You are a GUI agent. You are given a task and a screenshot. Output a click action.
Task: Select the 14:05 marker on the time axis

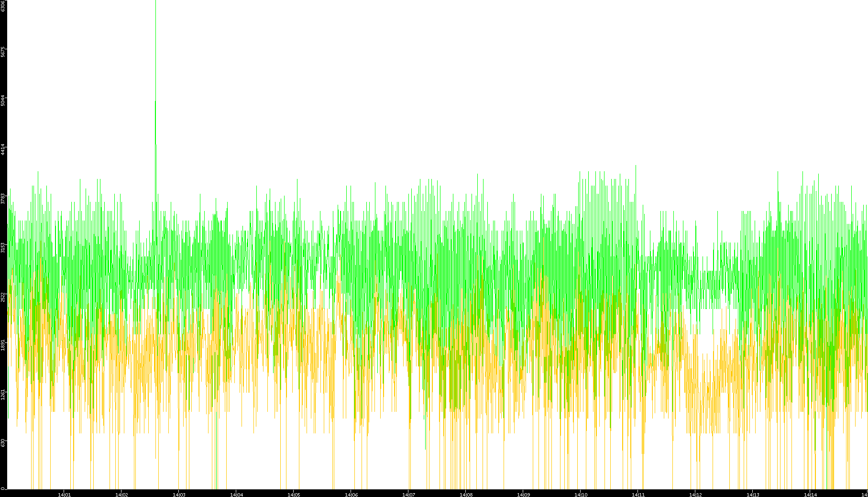pyautogui.click(x=294, y=494)
